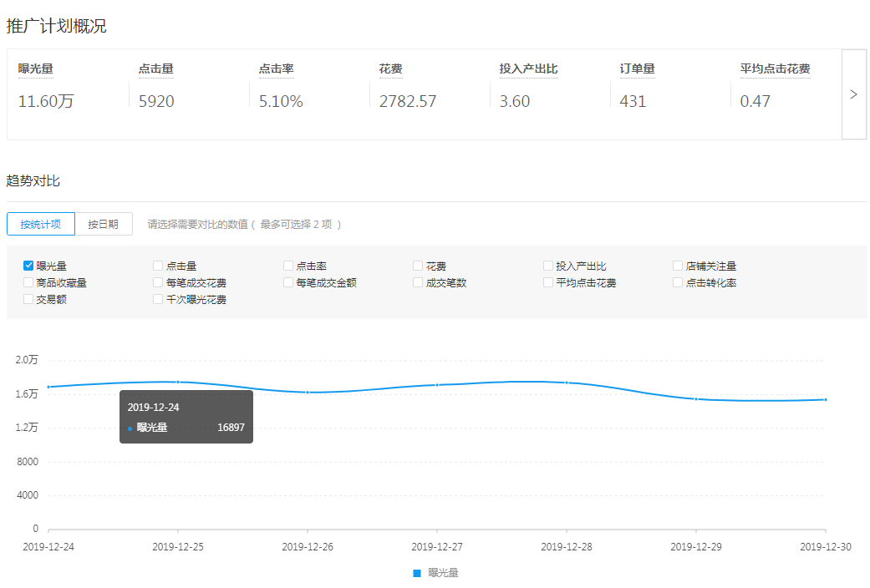Tick the 千次曝光花费 checkbox
The height and width of the screenshot is (588, 870).
point(158,299)
